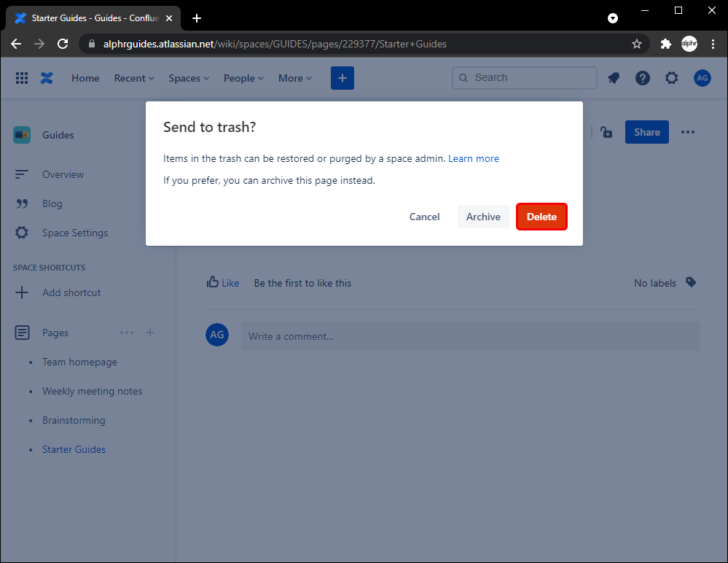The width and height of the screenshot is (728, 563).
Task: Open the app switcher grid icon
Action: (22, 78)
